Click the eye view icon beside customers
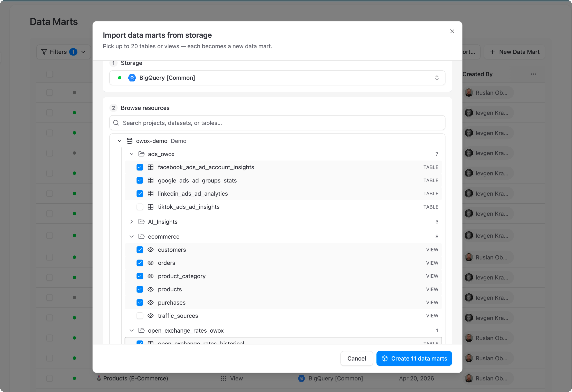This screenshot has width=572, height=392. 150,250
